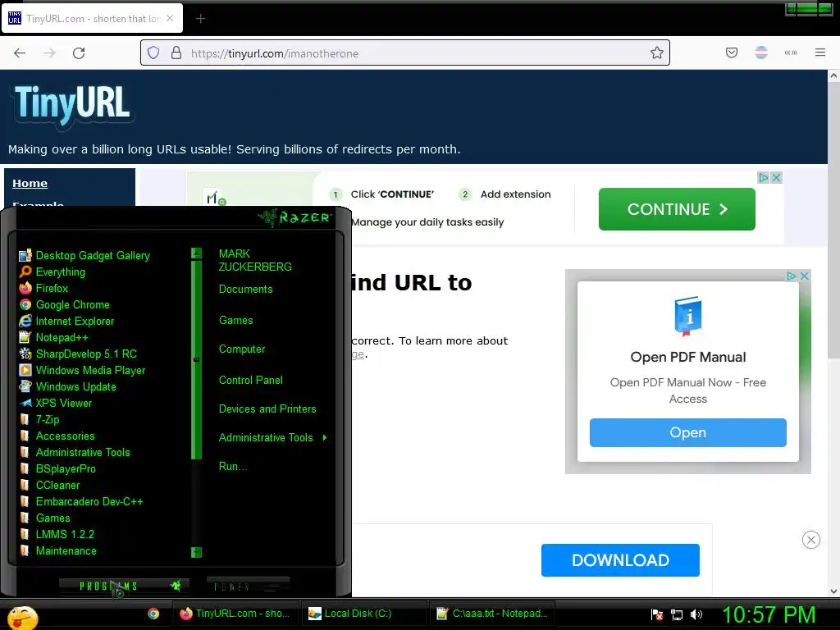Screen dimensions: 840x630
Task: Open Games in start menu right pane
Action: [235, 321]
